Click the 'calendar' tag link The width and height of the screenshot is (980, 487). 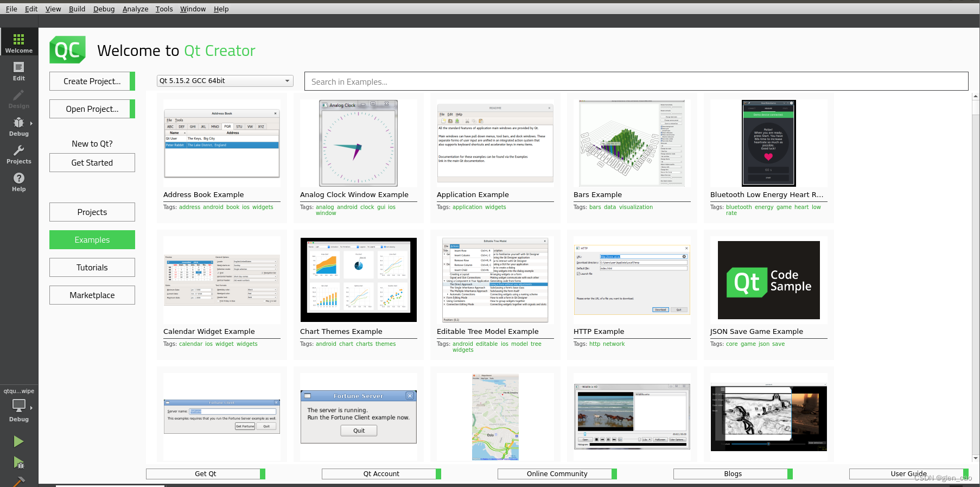coord(190,344)
